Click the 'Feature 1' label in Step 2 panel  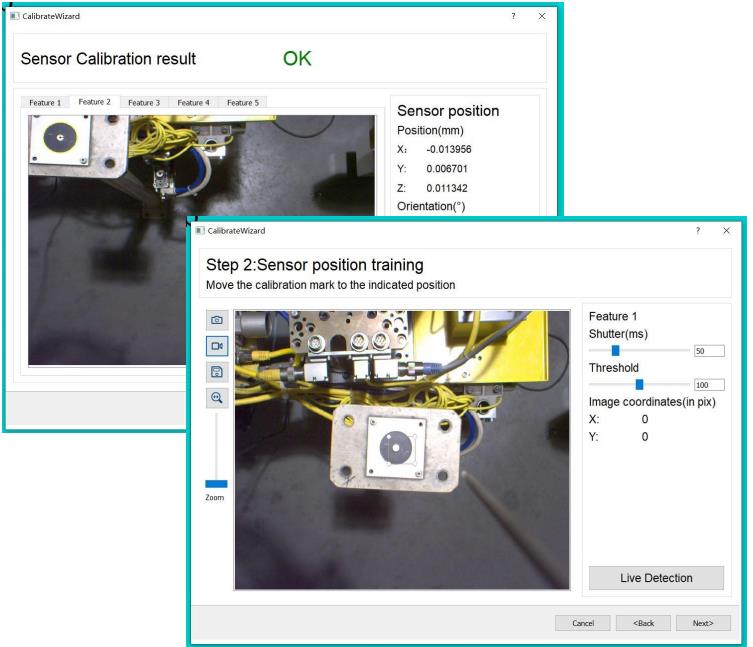click(x=613, y=316)
